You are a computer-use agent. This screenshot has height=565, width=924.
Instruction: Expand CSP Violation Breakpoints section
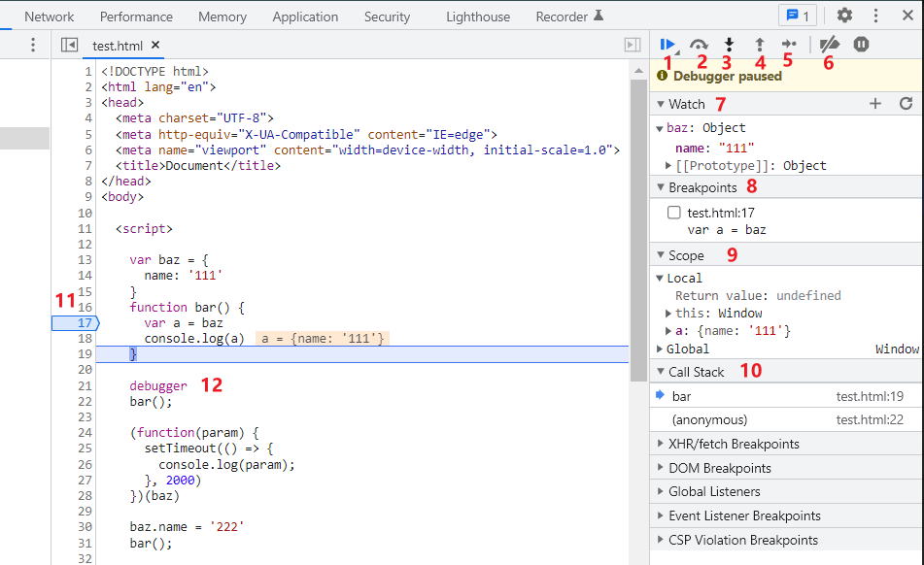pos(661,540)
